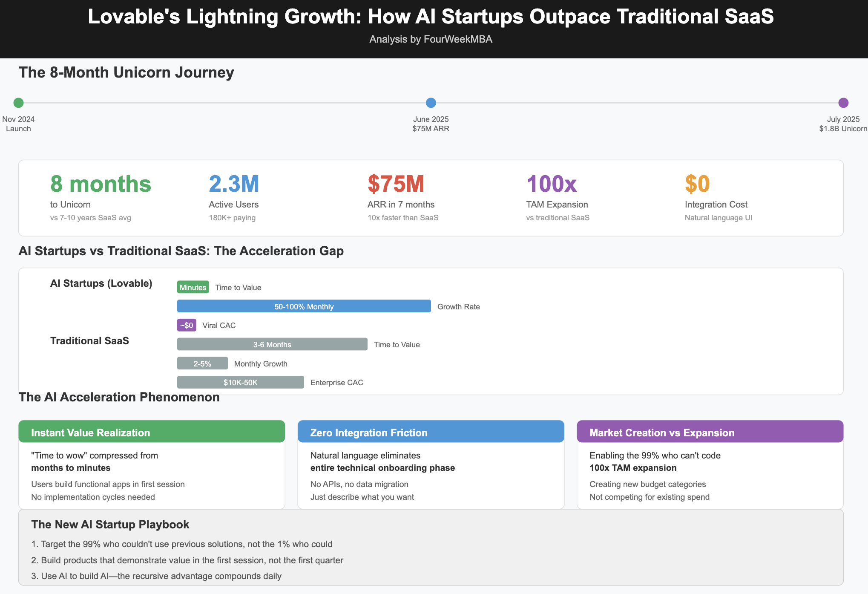Select the blue June 2025 $75M ARR marker
Viewport: 868px width, 594px height.
pos(431,103)
